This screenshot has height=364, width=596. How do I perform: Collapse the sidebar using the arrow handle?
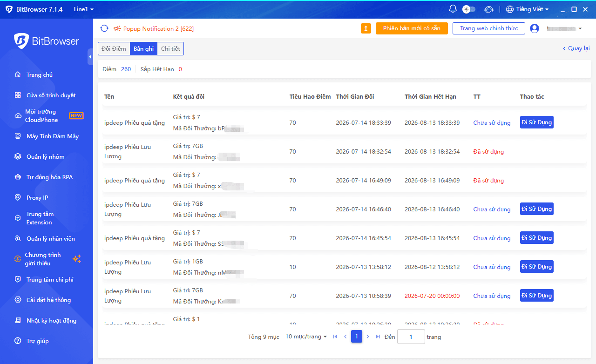pos(90,57)
